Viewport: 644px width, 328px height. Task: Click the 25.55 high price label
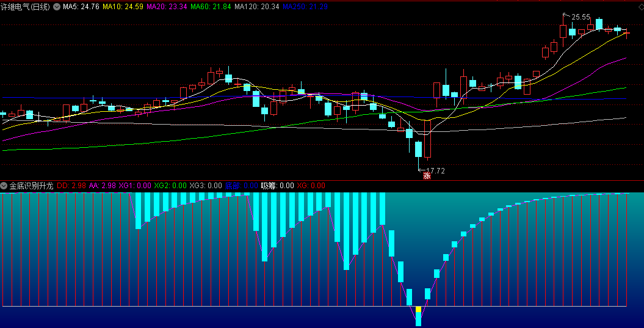click(x=581, y=17)
